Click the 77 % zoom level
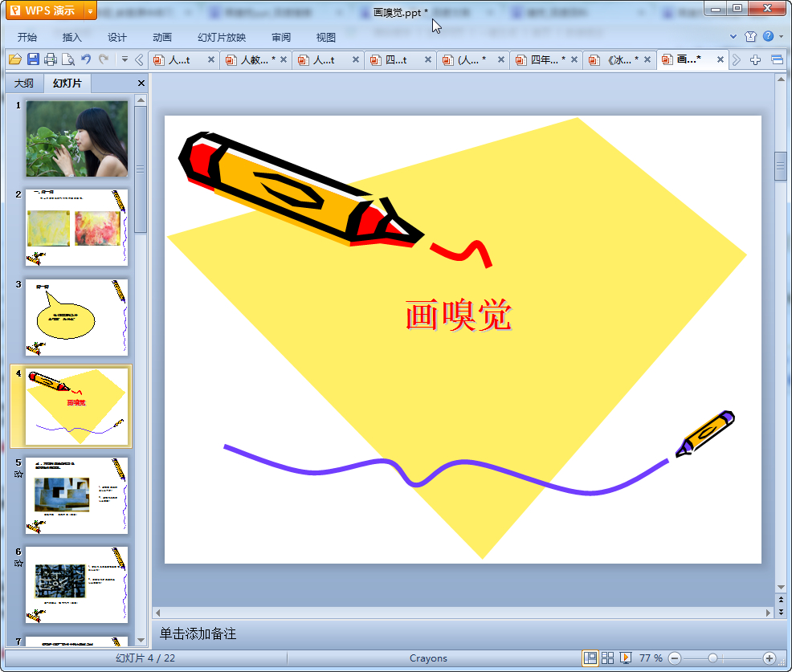 (651, 658)
